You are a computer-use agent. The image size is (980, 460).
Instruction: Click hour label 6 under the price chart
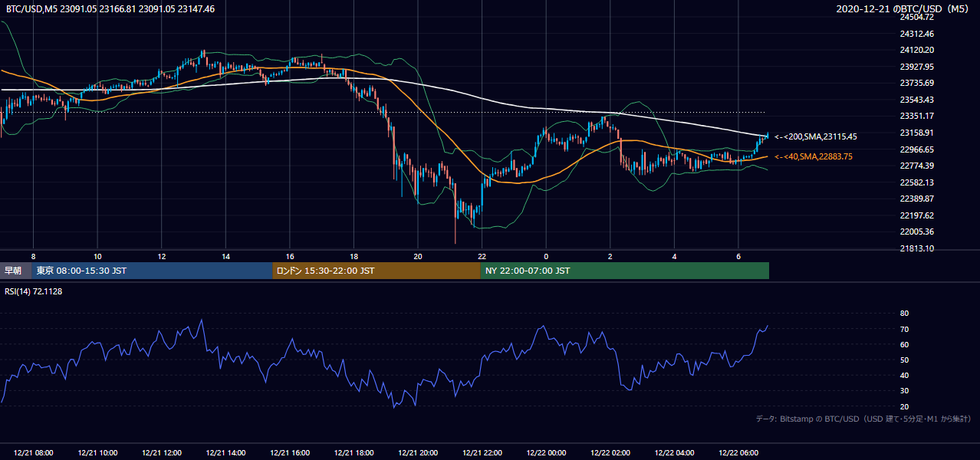click(738, 256)
